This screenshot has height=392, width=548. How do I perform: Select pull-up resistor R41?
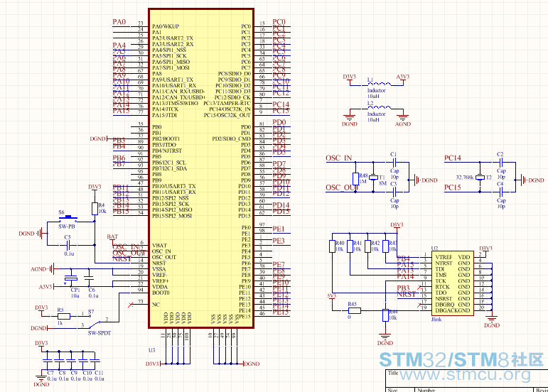350,246
